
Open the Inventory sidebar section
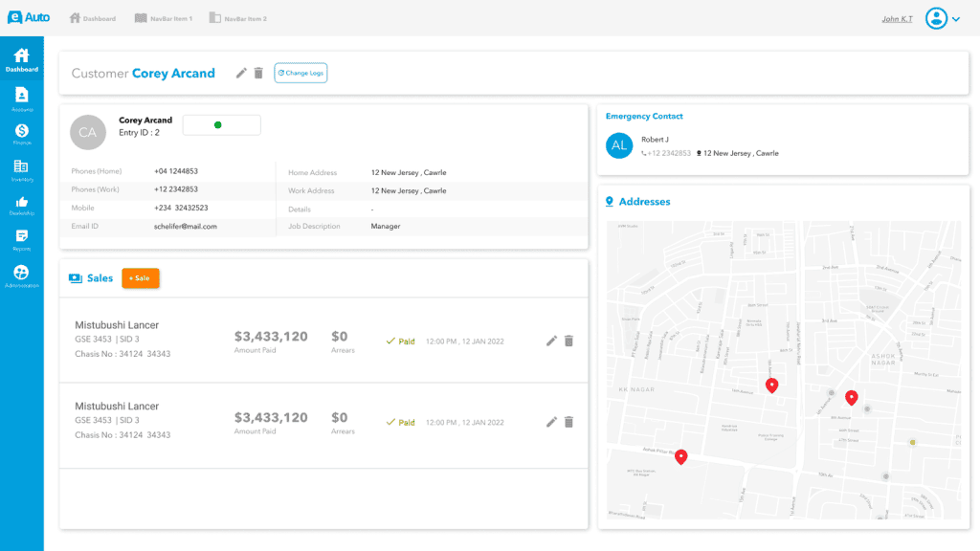tap(22, 170)
